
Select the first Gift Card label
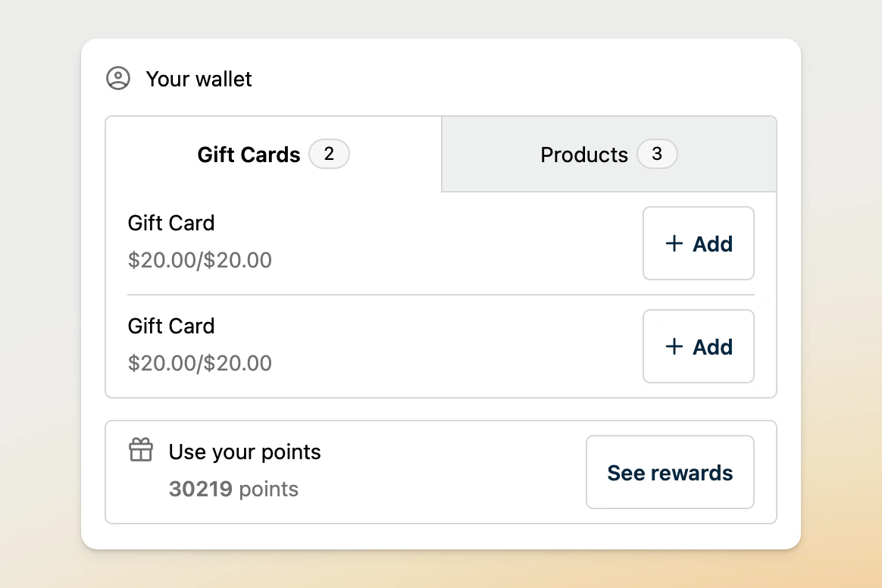[x=171, y=223]
